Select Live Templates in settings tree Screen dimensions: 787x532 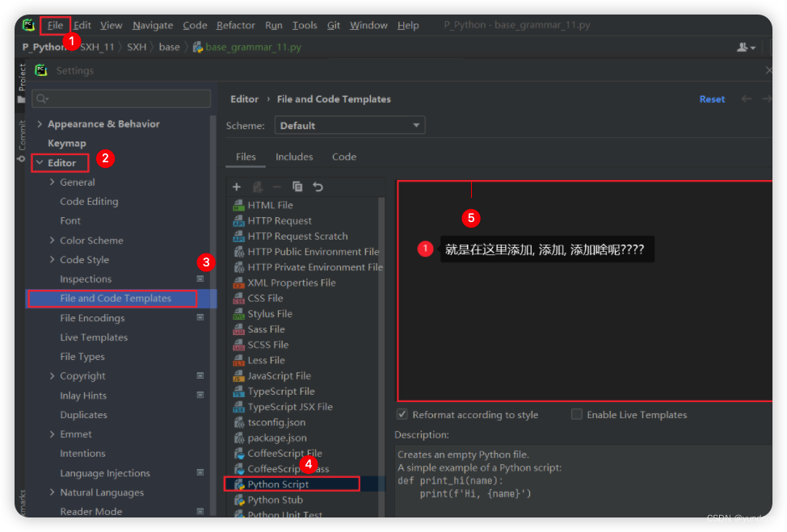[94, 337]
